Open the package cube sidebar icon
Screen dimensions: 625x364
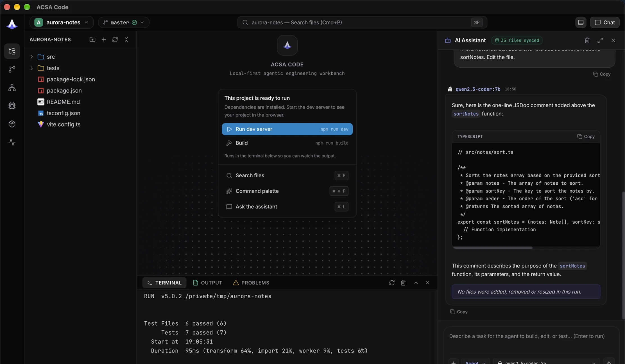(12, 124)
